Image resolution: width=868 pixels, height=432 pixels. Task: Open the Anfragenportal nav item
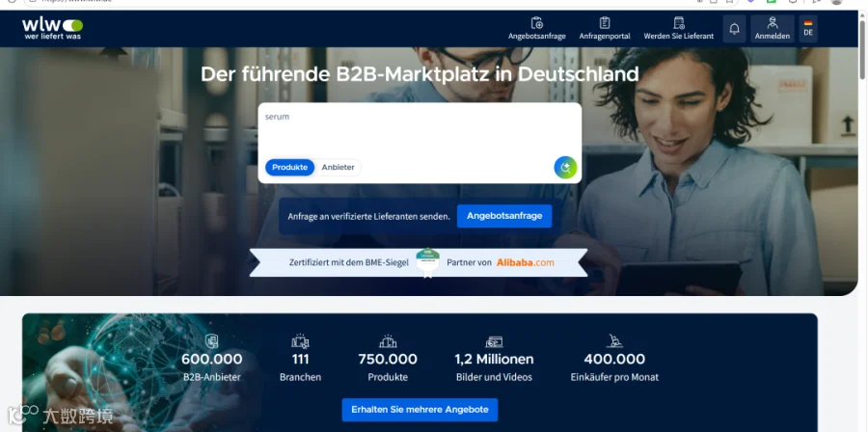pyautogui.click(x=605, y=29)
